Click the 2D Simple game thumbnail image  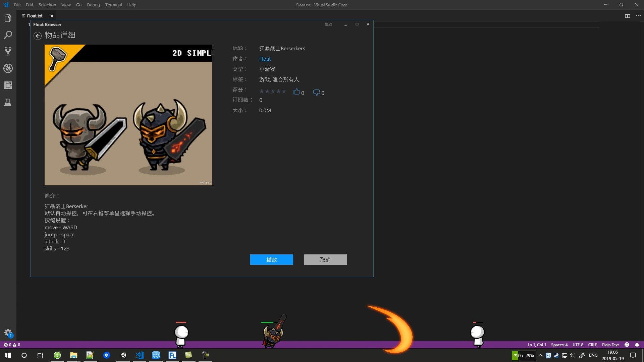coord(128,115)
